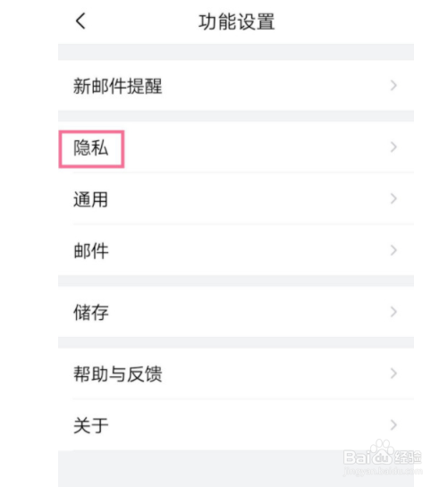This screenshot has height=487, width=448.
Task: Click the 功能设置 page title
Action: (237, 21)
